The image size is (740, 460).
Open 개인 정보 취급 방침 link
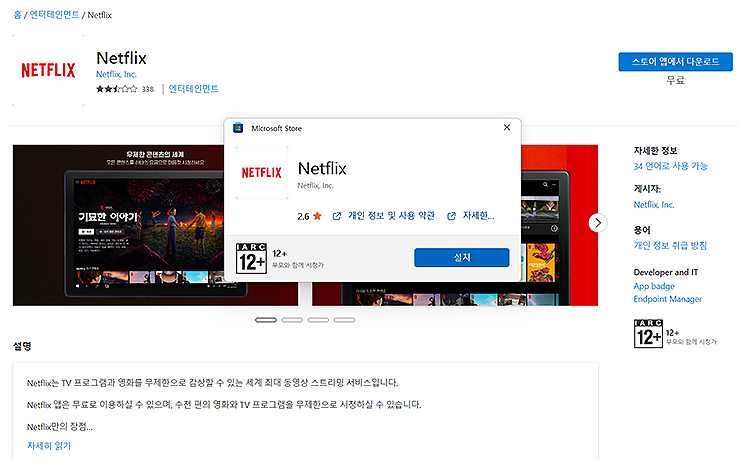tap(670, 245)
